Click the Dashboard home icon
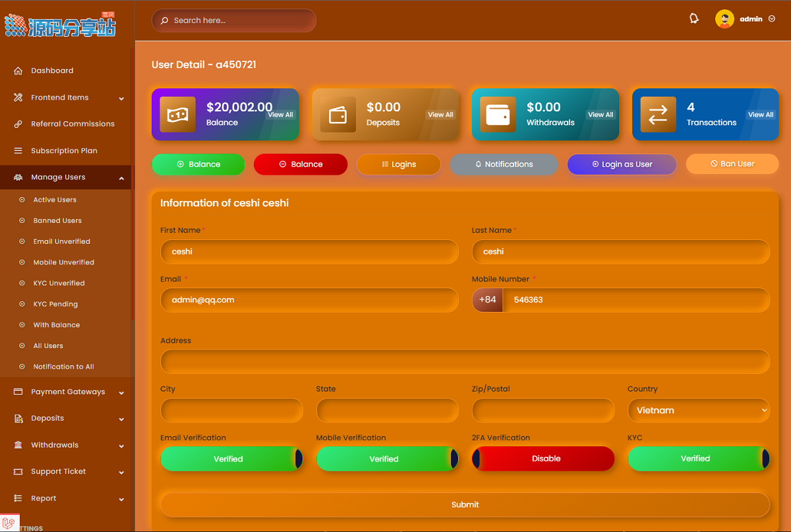 pyautogui.click(x=18, y=71)
